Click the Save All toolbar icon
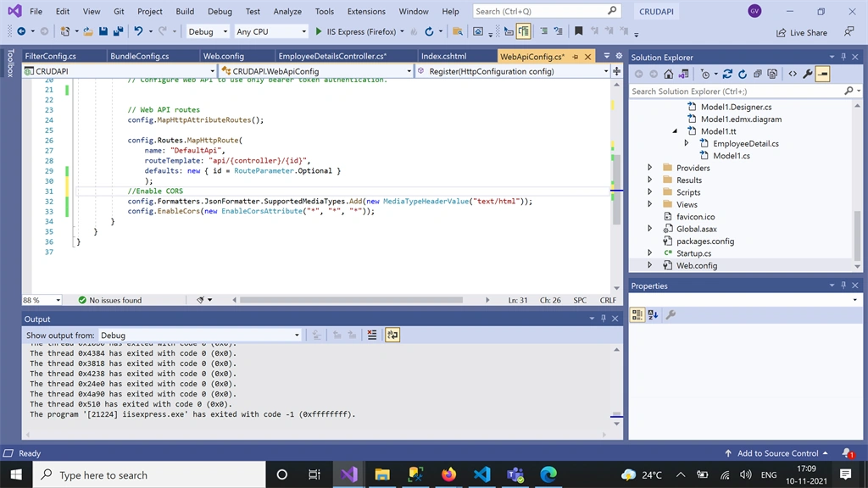This screenshot has width=868, height=488. 118,31
